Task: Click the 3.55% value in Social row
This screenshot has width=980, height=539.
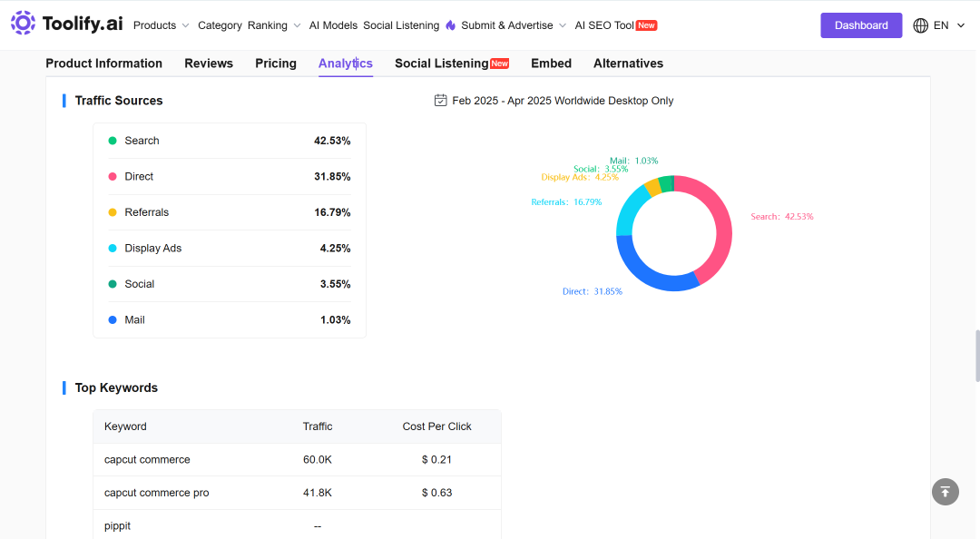Action: click(335, 284)
